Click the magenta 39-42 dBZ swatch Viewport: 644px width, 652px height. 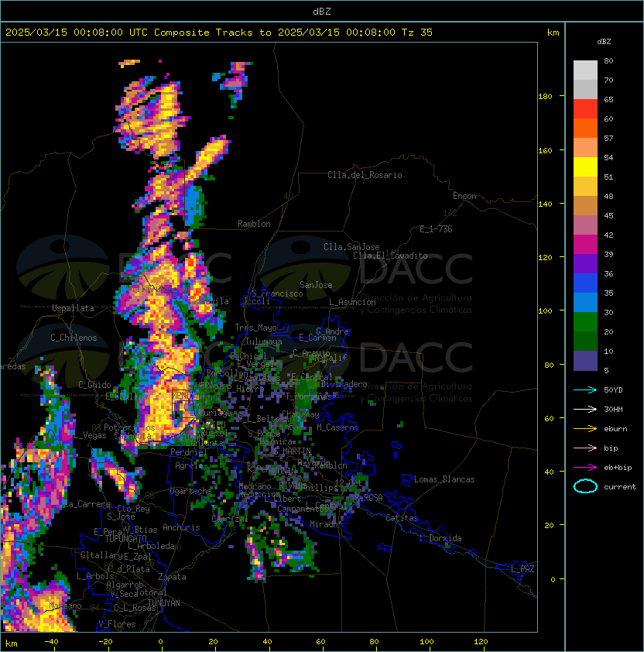585,245
